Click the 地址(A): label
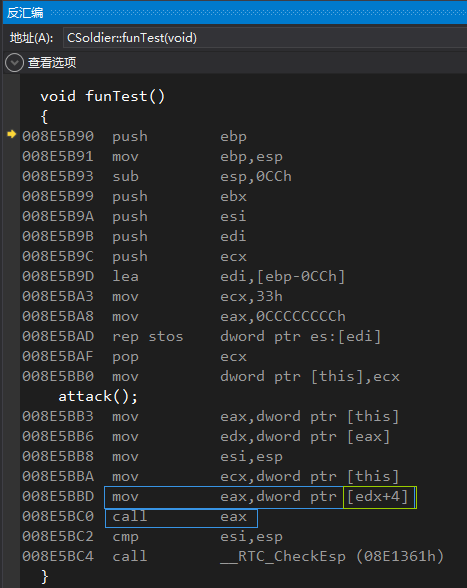 point(32,38)
